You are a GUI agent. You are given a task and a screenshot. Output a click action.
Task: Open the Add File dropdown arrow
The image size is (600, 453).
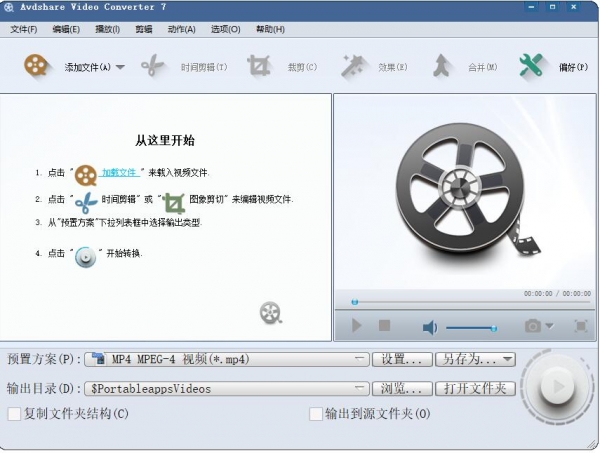(x=120, y=67)
